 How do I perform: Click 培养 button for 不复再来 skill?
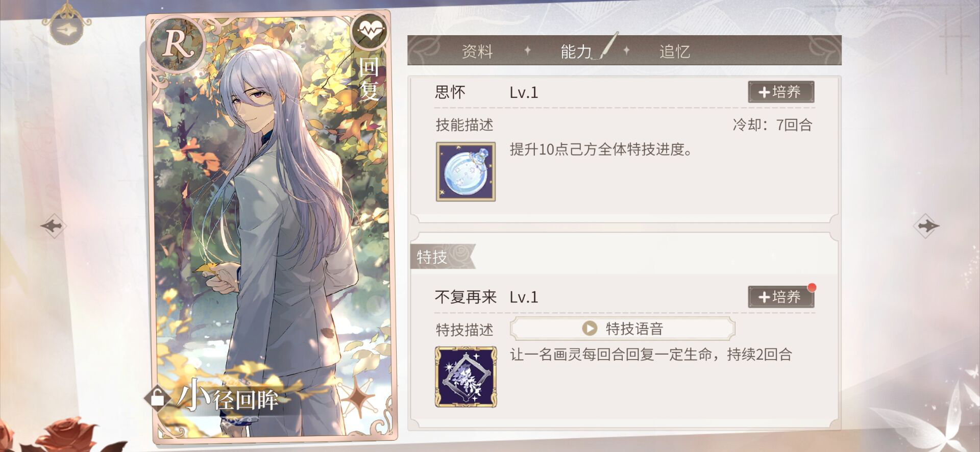781,297
